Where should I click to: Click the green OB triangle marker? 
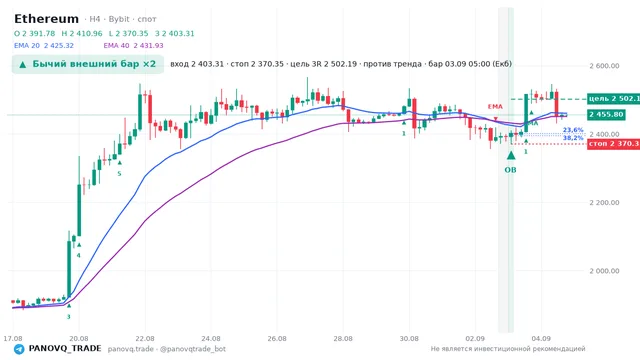[x=511, y=156]
